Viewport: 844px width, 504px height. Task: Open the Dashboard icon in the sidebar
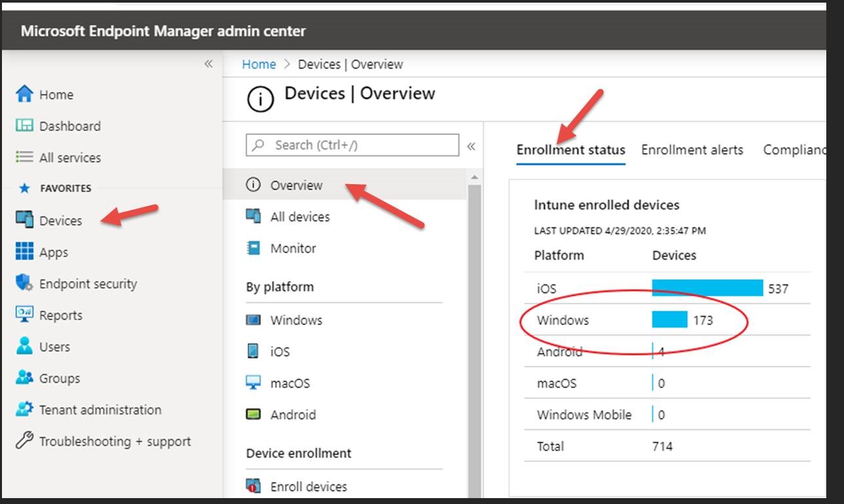[x=24, y=126]
